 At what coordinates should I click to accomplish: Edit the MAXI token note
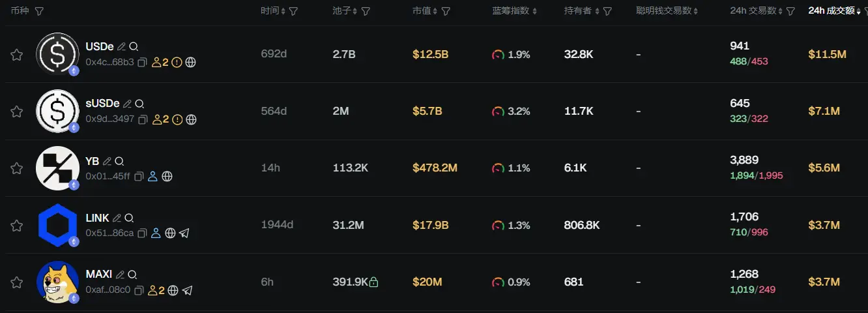click(121, 275)
